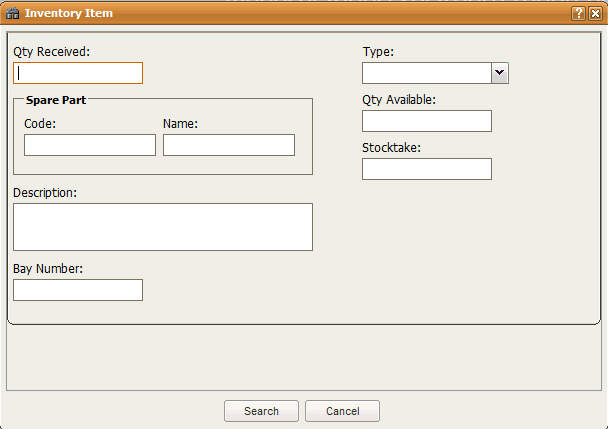Click inside the Type combo box field
This screenshot has width=608, height=429.
(x=426, y=73)
